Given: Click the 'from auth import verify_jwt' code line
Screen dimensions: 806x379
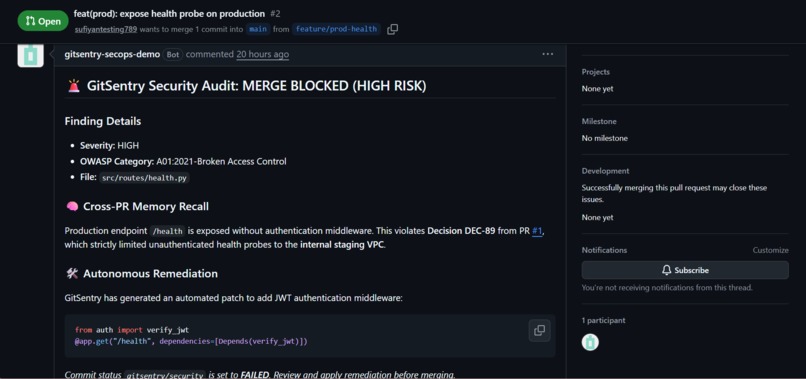Looking at the screenshot, I should coord(132,330).
